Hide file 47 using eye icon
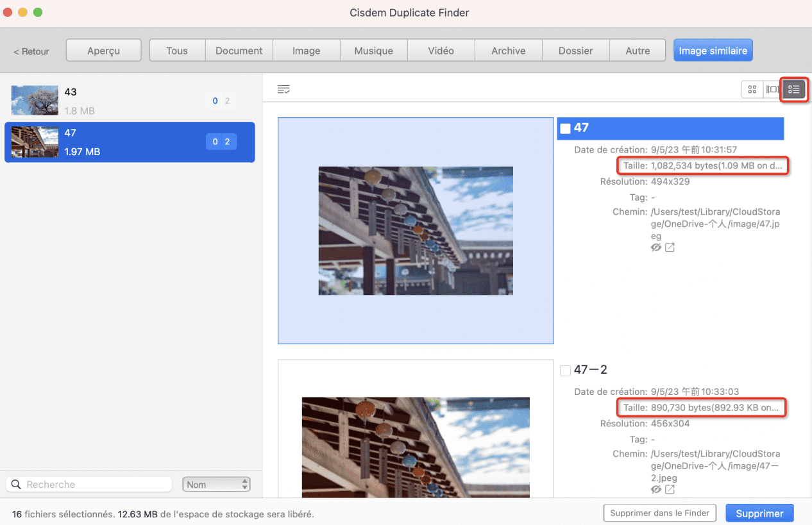The width and height of the screenshot is (812, 525). click(656, 247)
